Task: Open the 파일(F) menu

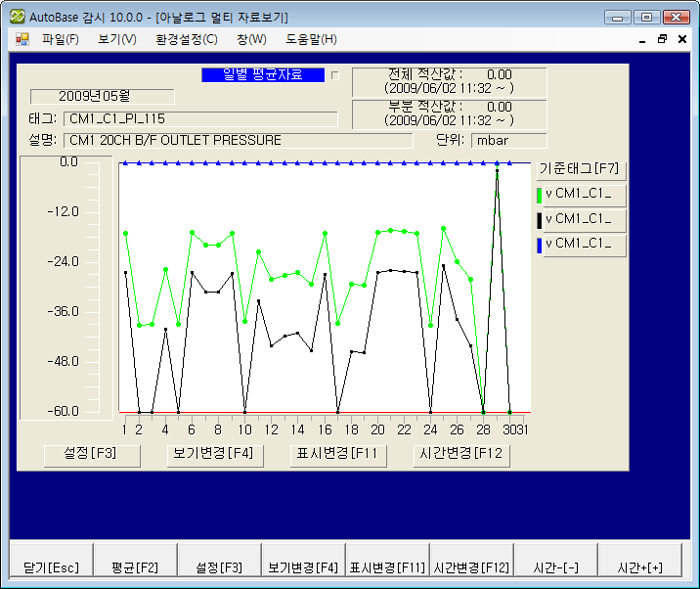Action: (x=61, y=39)
